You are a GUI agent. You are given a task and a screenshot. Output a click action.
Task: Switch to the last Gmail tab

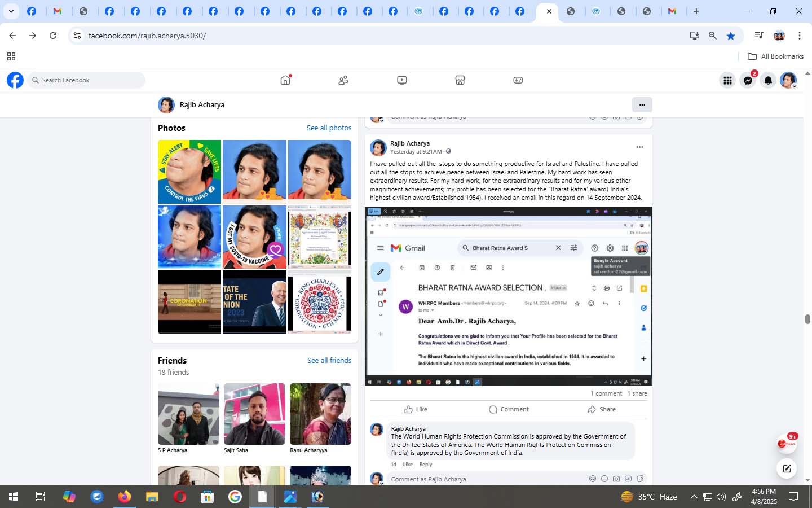(672, 11)
